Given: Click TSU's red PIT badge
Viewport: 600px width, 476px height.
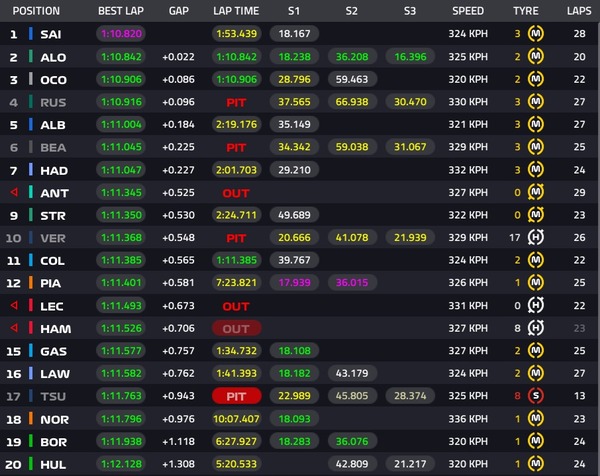Looking at the screenshot, I should [x=236, y=396].
